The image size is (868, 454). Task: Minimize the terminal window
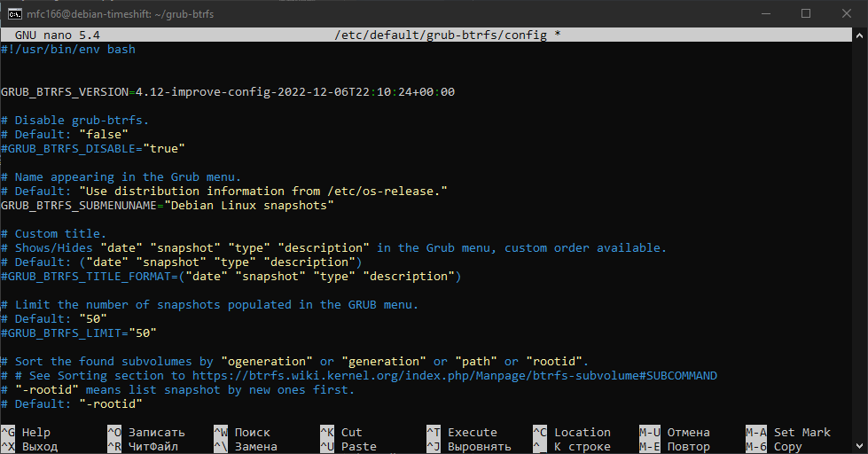(x=765, y=13)
